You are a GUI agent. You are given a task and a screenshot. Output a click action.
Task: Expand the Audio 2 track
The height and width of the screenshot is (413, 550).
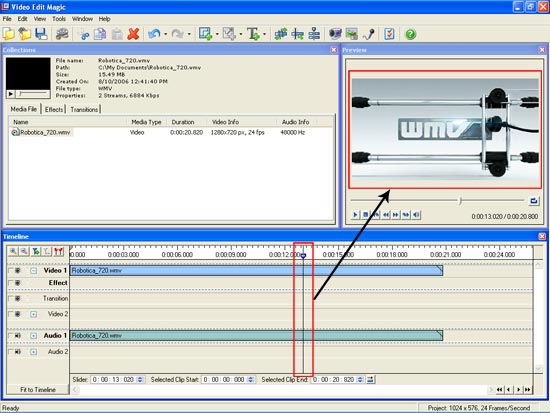[x=33, y=352]
